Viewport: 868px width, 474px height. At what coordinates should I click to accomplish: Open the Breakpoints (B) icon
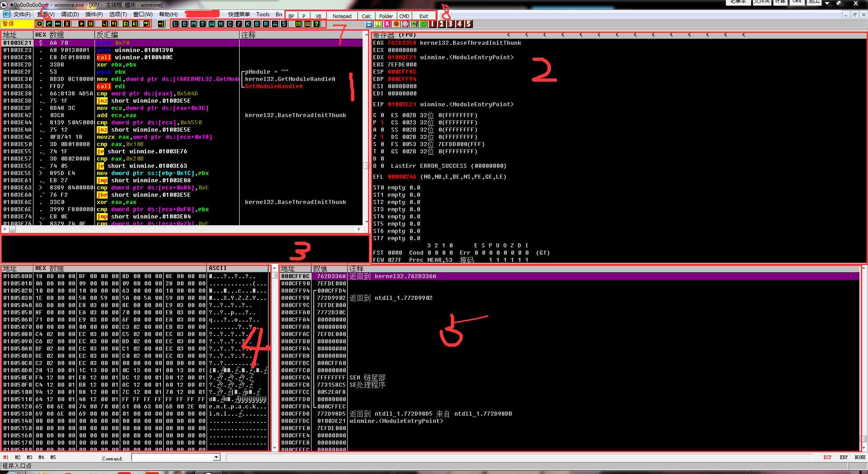pos(257,24)
